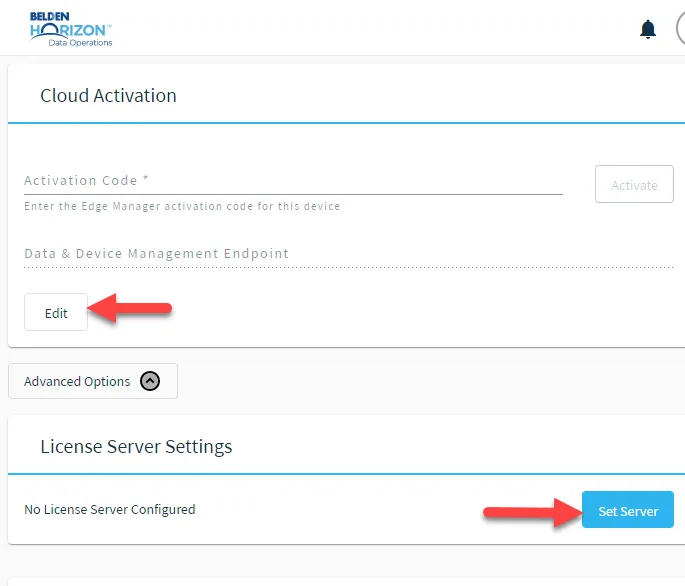Focus the Activation Code input field
Image resolution: width=685 pixels, height=586 pixels.
pos(293,181)
